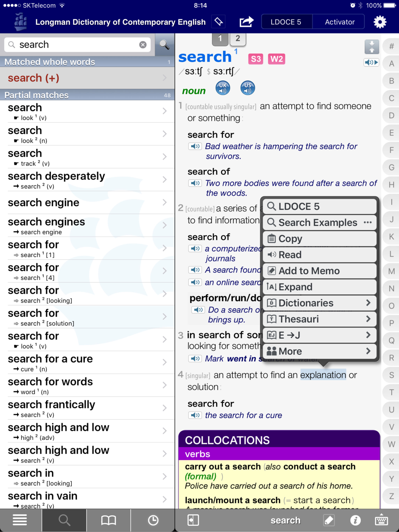Image resolution: width=399 pixels, height=532 pixels.
Task: Toggle the bookmark tag icon beside the title
Action: pos(219,22)
